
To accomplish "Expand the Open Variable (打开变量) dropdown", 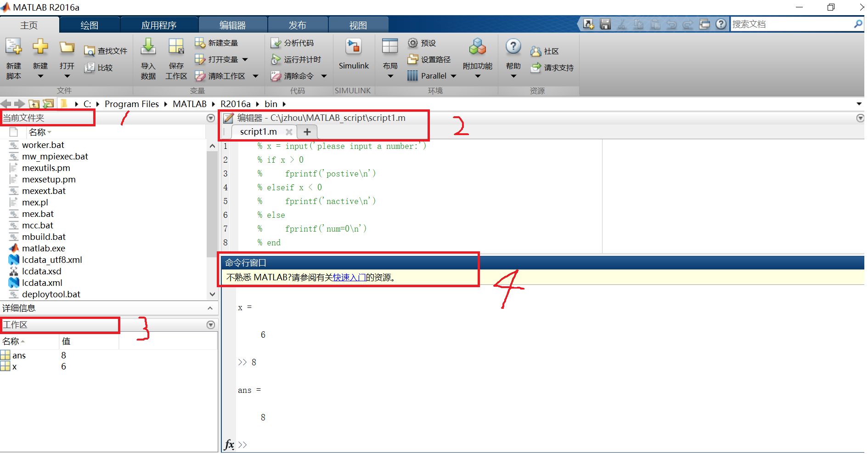I will [245, 59].
